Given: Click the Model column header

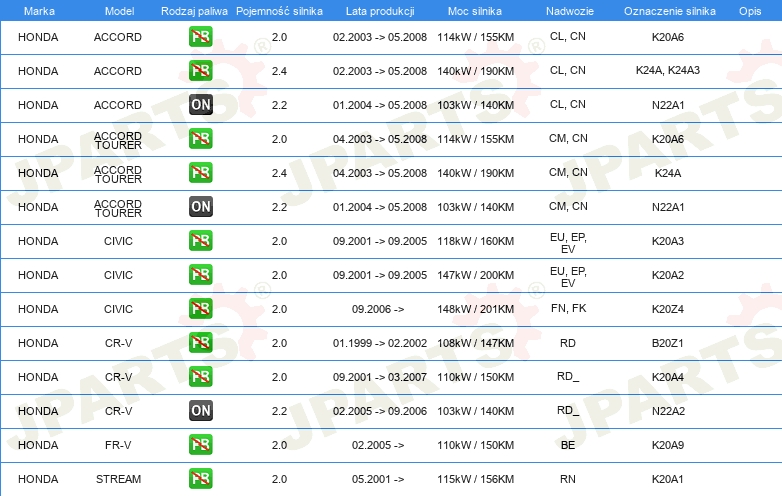Looking at the screenshot, I should [118, 10].
